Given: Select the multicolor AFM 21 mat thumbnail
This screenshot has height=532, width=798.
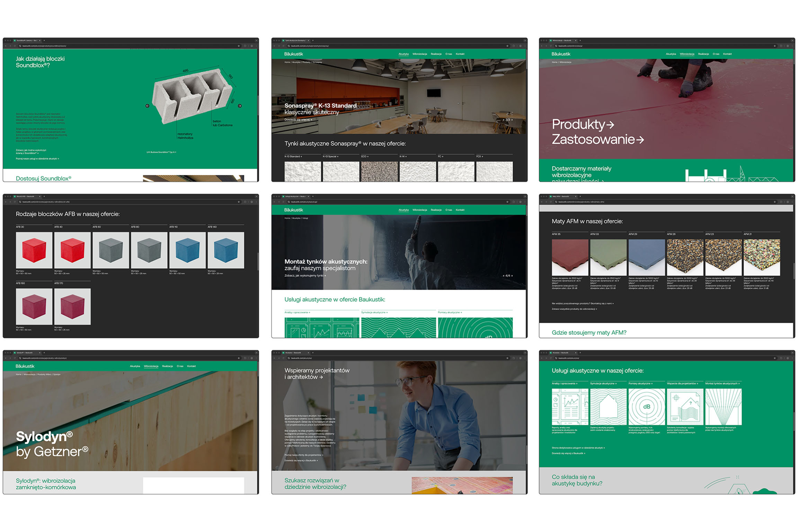Looking at the screenshot, I should 762,258.
